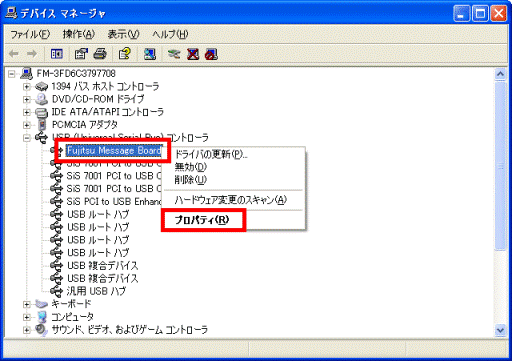The width and height of the screenshot is (512, 361).
Task: Click the 汎用 USB ハブ device icon
Action: pyautogui.click(x=56, y=291)
